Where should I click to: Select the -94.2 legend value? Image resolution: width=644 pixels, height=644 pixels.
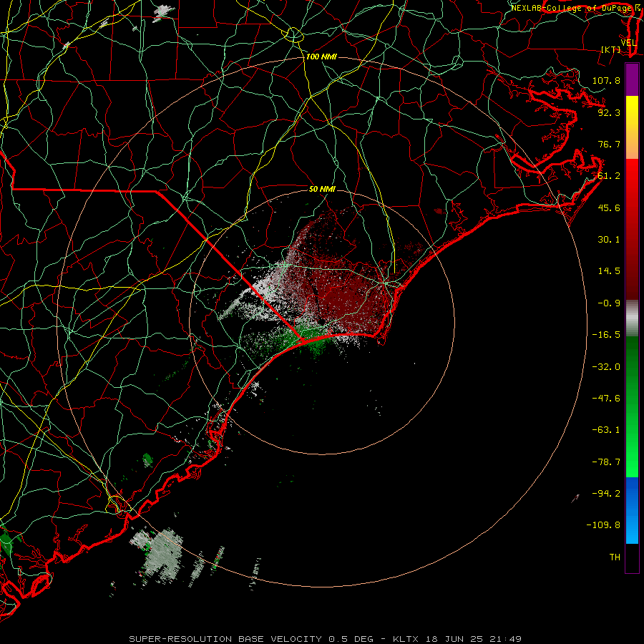[606, 494]
